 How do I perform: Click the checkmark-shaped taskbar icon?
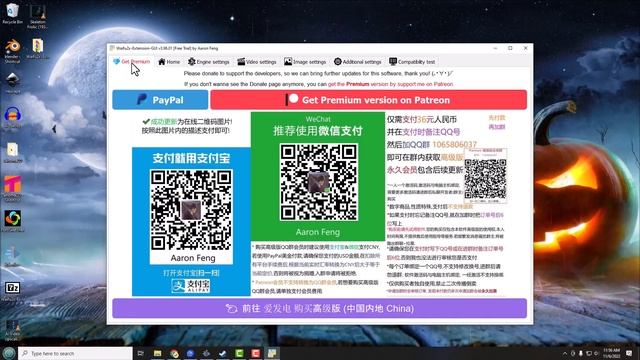click(x=223, y=353)
